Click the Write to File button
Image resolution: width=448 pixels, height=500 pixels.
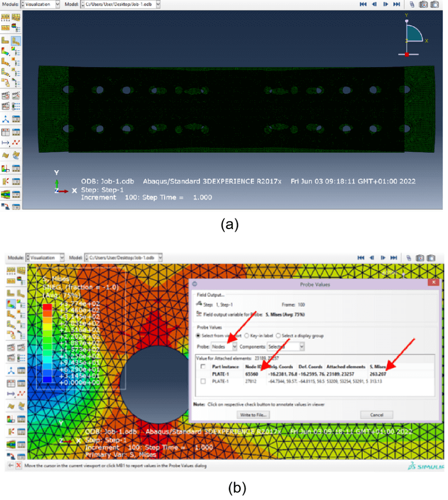point(253,414)
